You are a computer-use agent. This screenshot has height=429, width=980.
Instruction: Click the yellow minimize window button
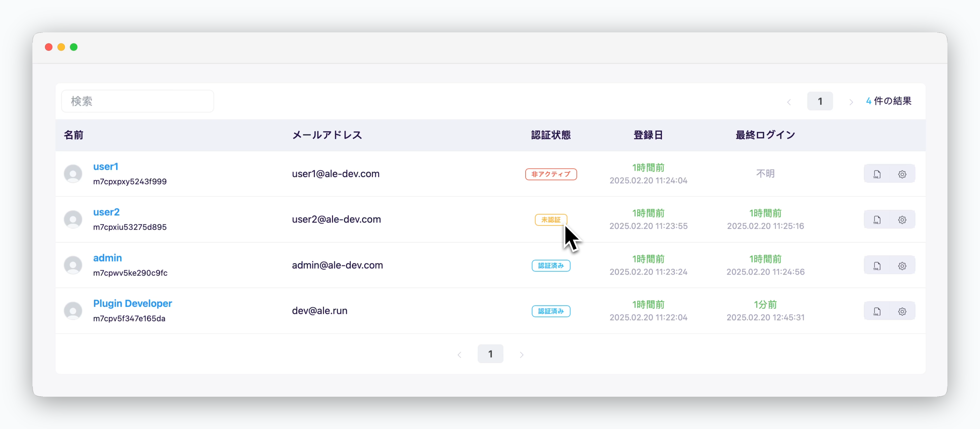coord(61,47)
